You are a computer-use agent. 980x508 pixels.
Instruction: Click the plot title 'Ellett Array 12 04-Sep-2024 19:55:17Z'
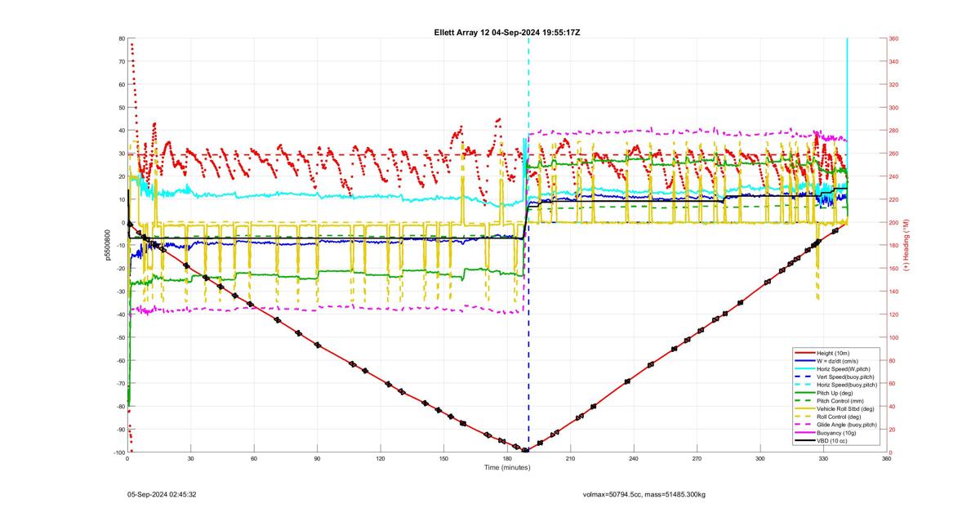[507, 32]
